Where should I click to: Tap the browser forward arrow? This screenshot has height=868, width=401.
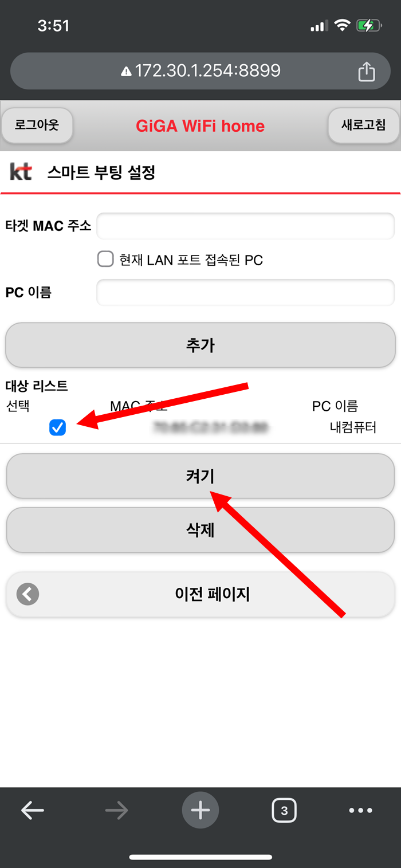(x=117, y=810)
